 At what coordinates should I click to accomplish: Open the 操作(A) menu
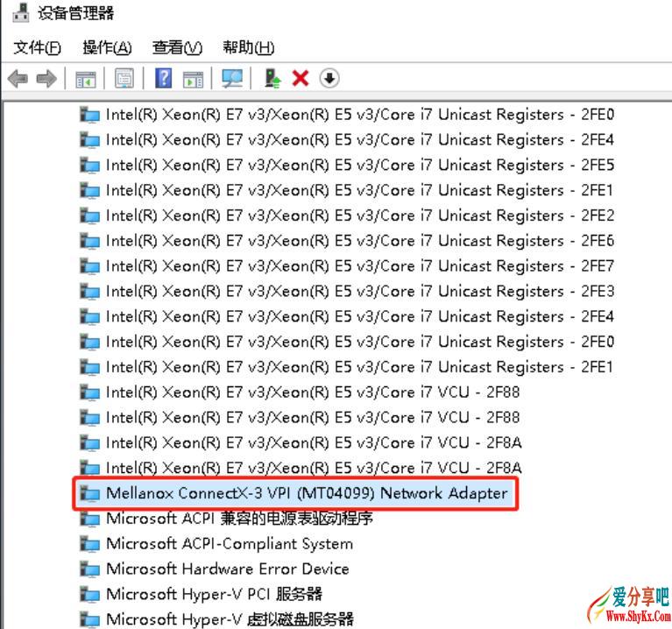pyautogui.click(x=107, y=47)
